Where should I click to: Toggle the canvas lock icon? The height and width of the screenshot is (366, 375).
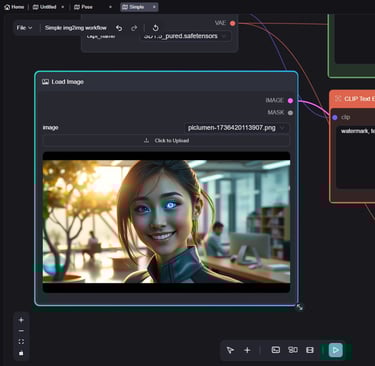pos(21,353)
